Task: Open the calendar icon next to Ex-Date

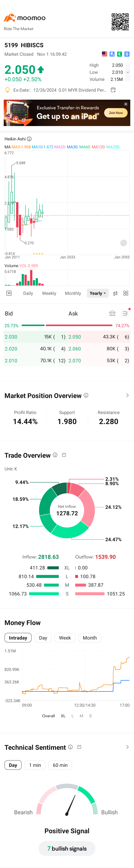Action: (113, 90)
